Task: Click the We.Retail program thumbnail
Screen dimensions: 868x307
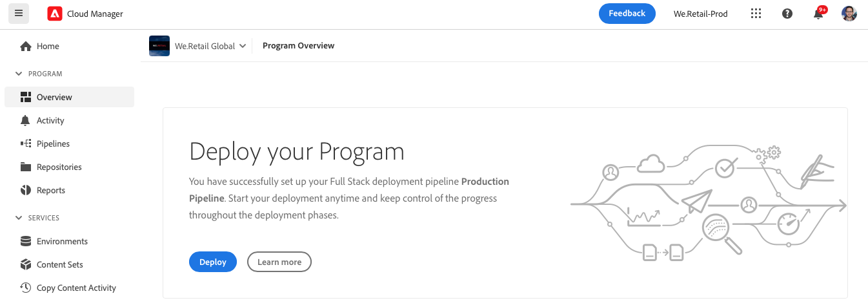Action: coord(159,46)
